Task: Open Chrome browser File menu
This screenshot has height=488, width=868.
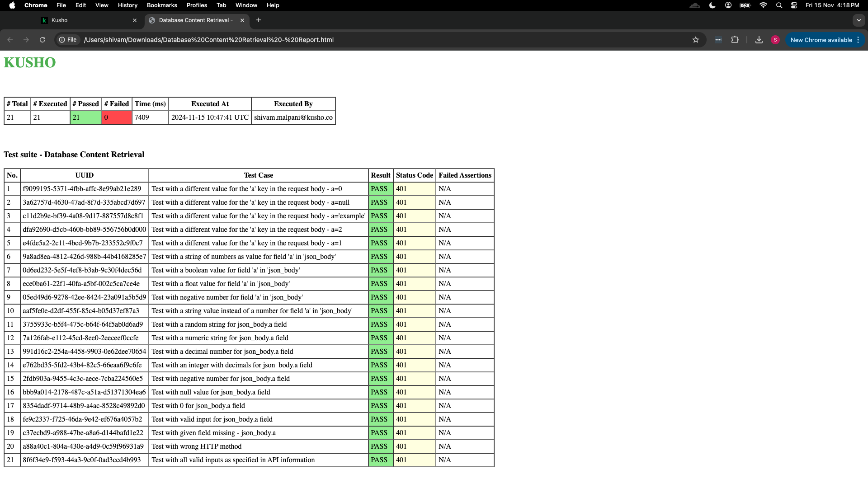Action: [x=61, y=5]
